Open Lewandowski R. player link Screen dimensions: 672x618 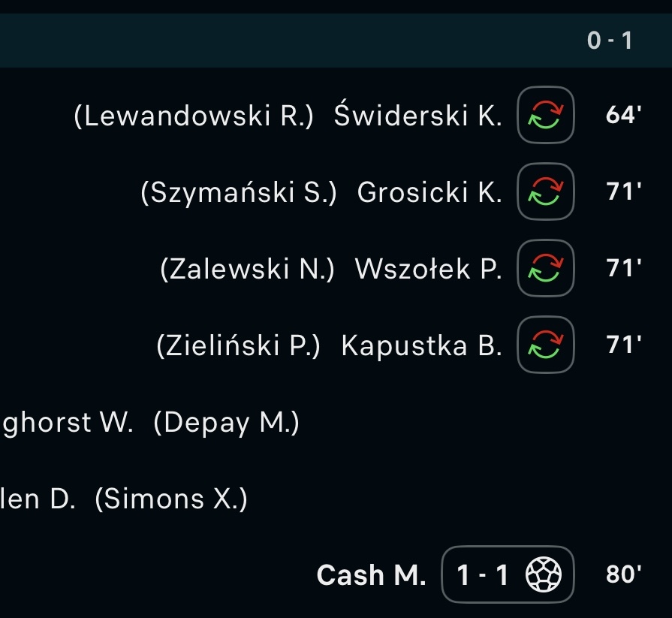tap(194, 116)
